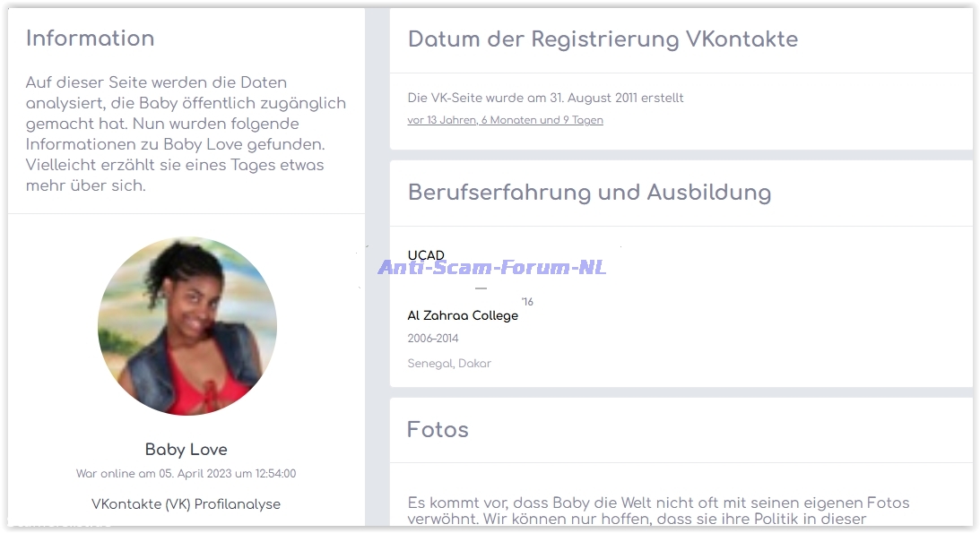This screenshot has width=980, height=533.
Task: Select the Baby Love profile name
Action: 186,450
